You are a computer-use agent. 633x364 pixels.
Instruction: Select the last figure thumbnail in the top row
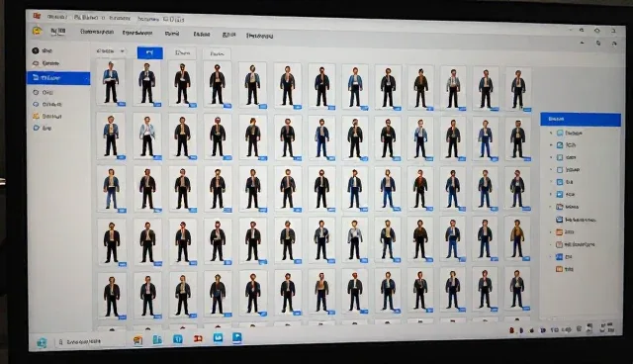point(518,89)
